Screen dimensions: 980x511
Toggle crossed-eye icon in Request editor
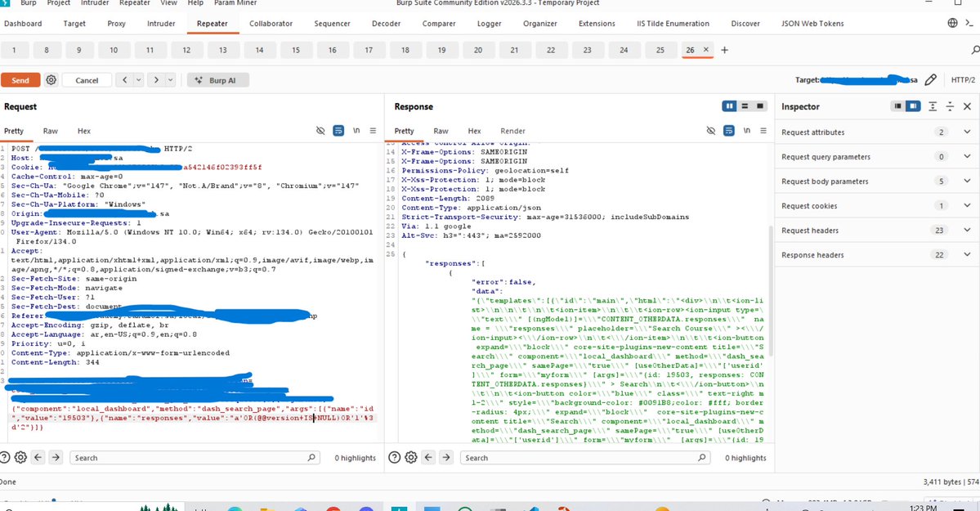pyautogui.click(x=320, y=131)
